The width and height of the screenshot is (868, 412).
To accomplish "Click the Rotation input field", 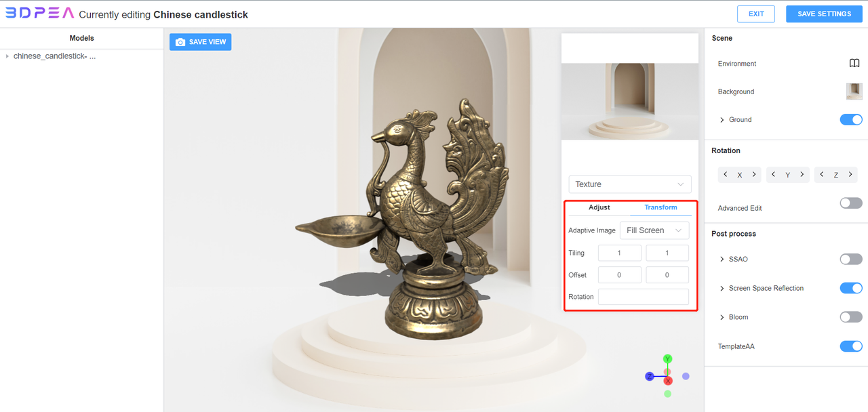I will point(644,297).
